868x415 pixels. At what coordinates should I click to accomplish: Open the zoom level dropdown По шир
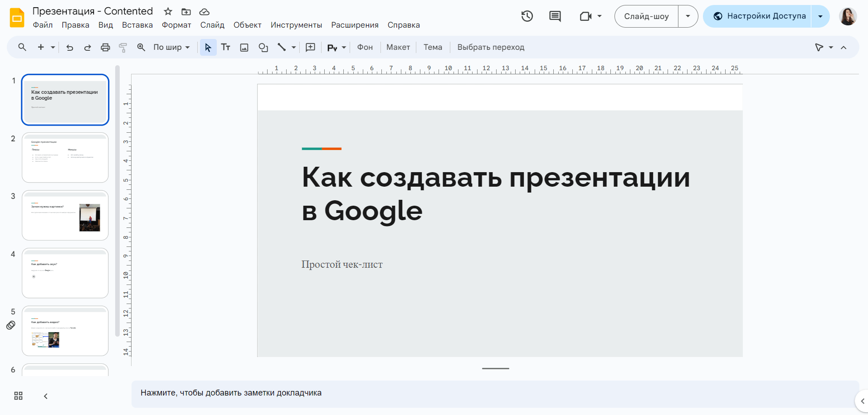(x=171, y=47)
